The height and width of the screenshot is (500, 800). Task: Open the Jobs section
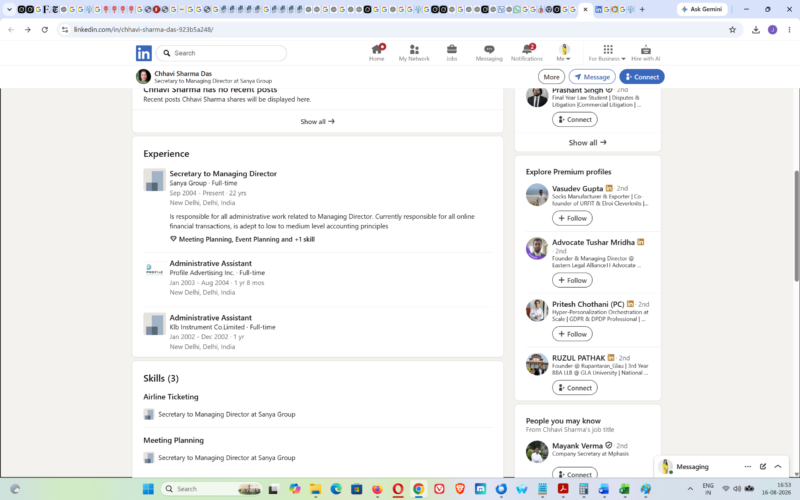click(x=452, y=53)
